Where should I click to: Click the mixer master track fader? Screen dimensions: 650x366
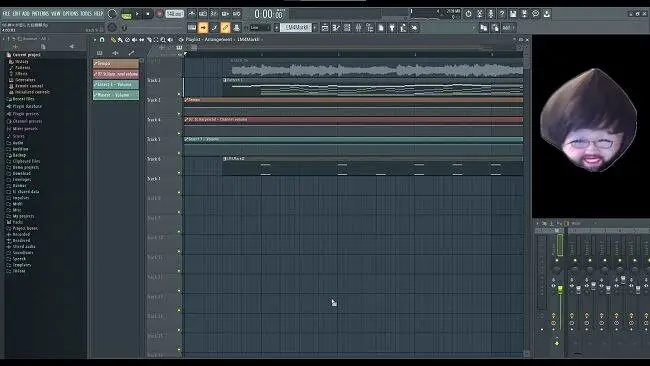click(560, 289)
